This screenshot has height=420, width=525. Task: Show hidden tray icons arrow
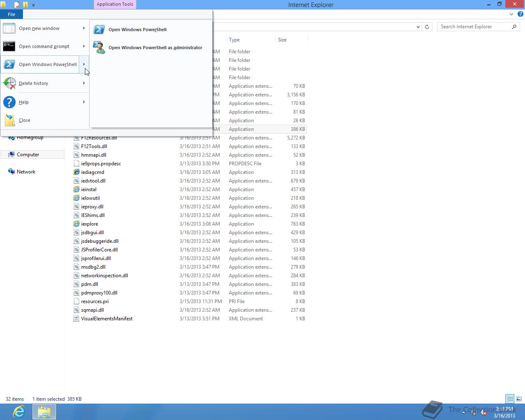point(464,413)
